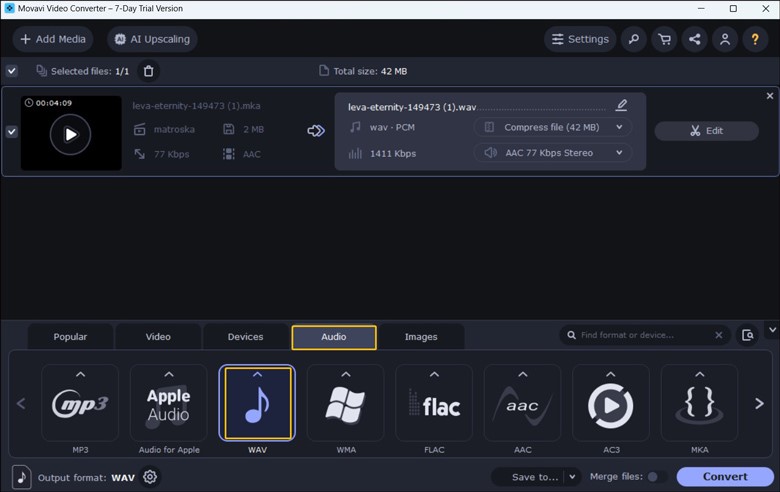The image size is (780, 492).
Task: Select the MP3 format icon
Action: [x=80, y=404]
